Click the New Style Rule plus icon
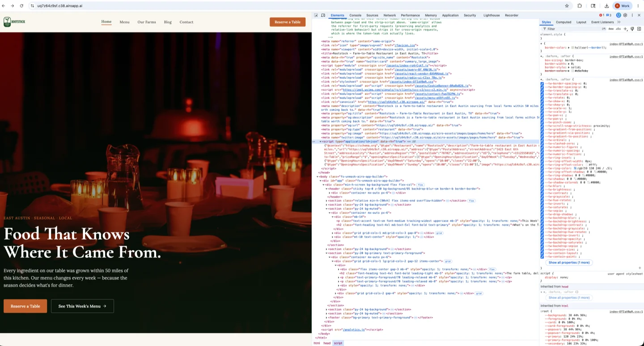Screen dimensions: 644x346 coord(626,29)
